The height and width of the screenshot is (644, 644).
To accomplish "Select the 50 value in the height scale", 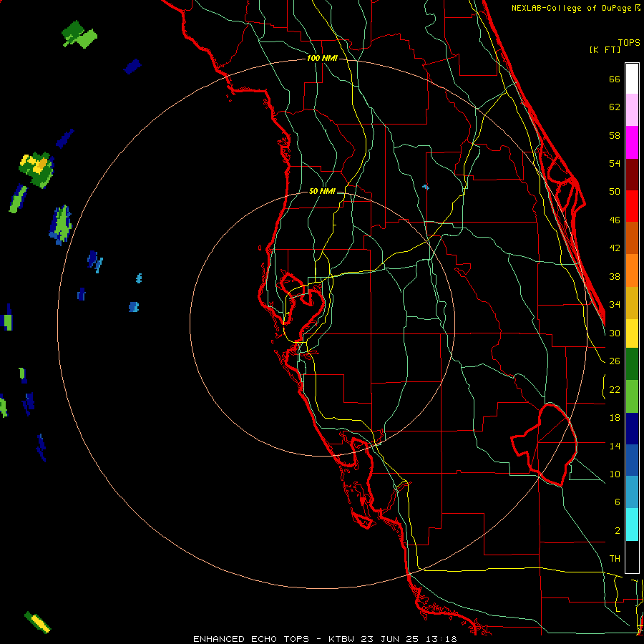I will coord(615,191).
